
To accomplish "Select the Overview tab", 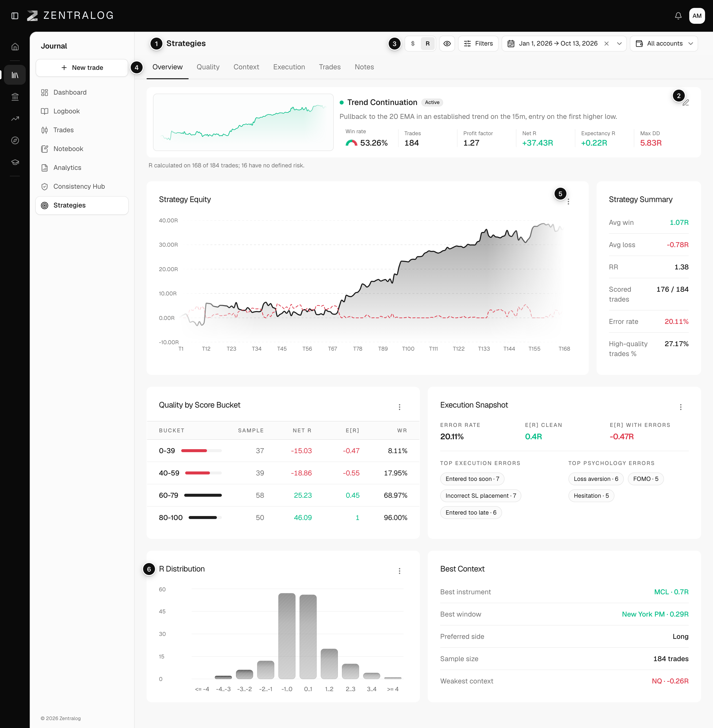I will pos(167,67).
